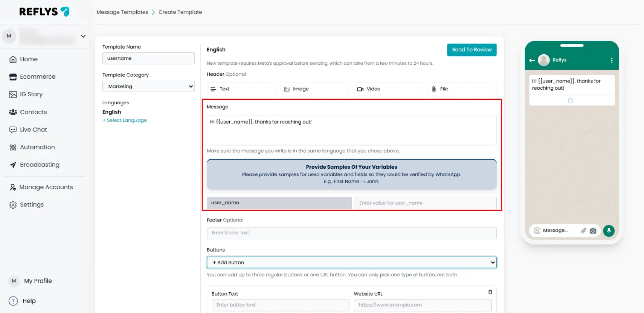Expand the account switcher chevron
644x313 pixels.
tap(83, 36)
